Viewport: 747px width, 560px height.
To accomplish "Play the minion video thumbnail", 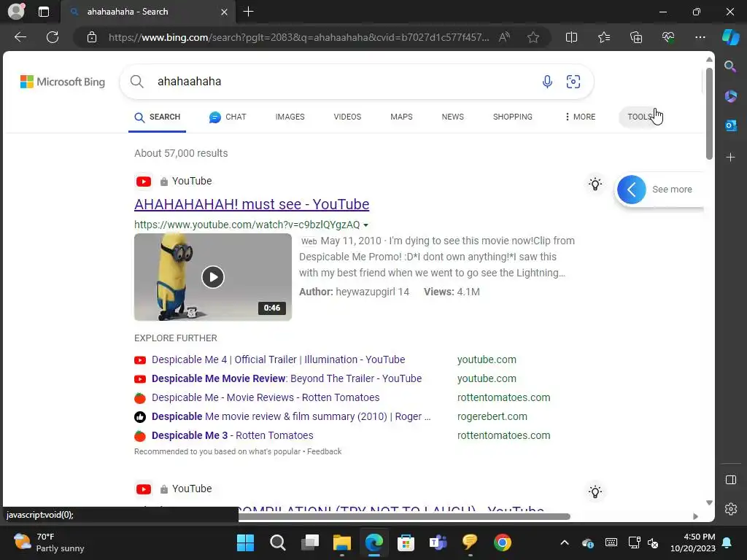I will 213,276.
